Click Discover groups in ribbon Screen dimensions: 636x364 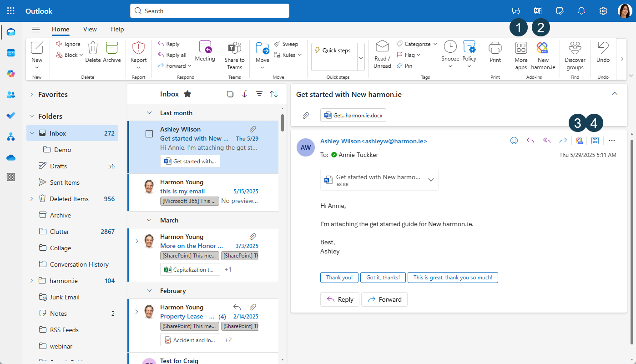point(575,56)
